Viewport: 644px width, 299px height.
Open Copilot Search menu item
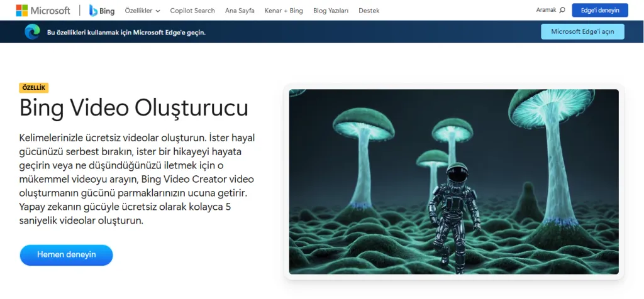(192, 11)
